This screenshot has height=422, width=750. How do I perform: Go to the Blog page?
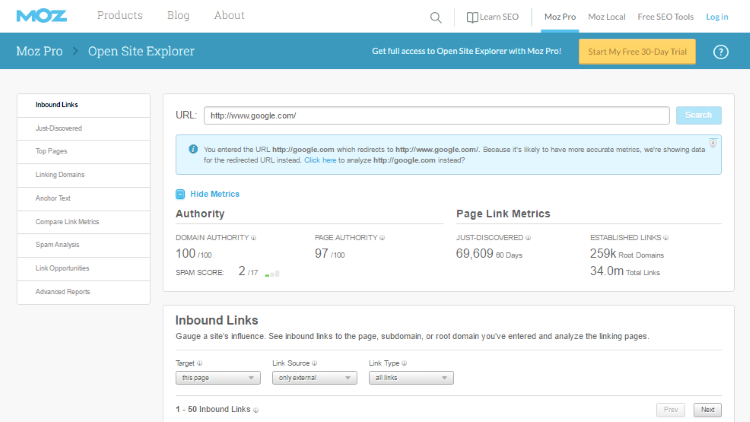(178, 15)
